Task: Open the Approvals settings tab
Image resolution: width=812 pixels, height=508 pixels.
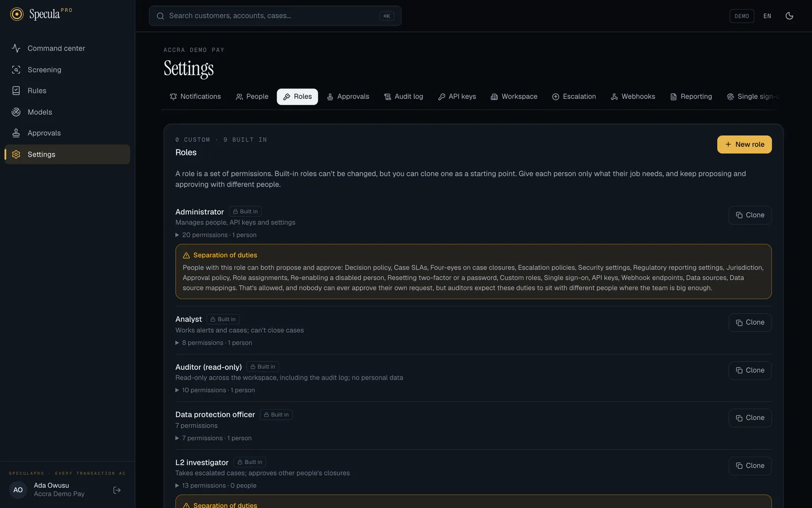Action: pos(348,97)
